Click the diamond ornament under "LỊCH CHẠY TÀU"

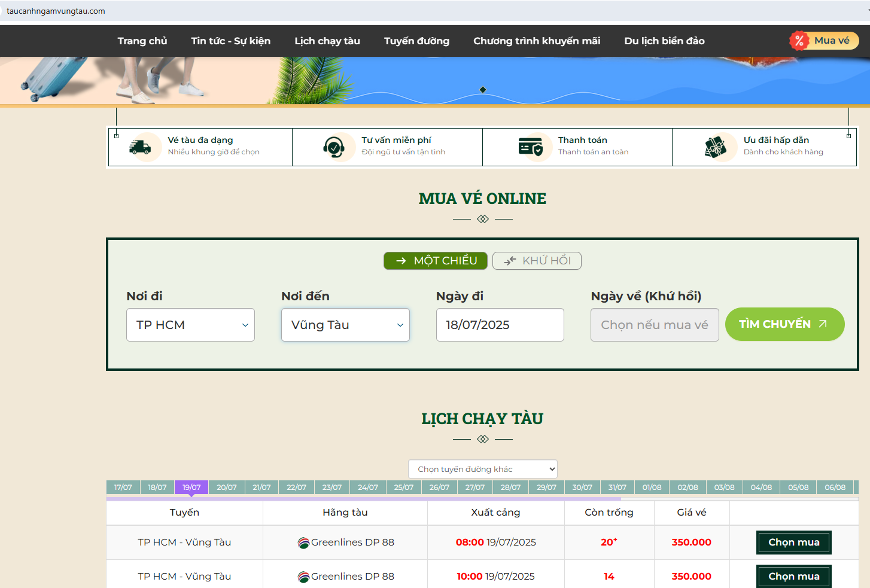(x=482, y=438)
